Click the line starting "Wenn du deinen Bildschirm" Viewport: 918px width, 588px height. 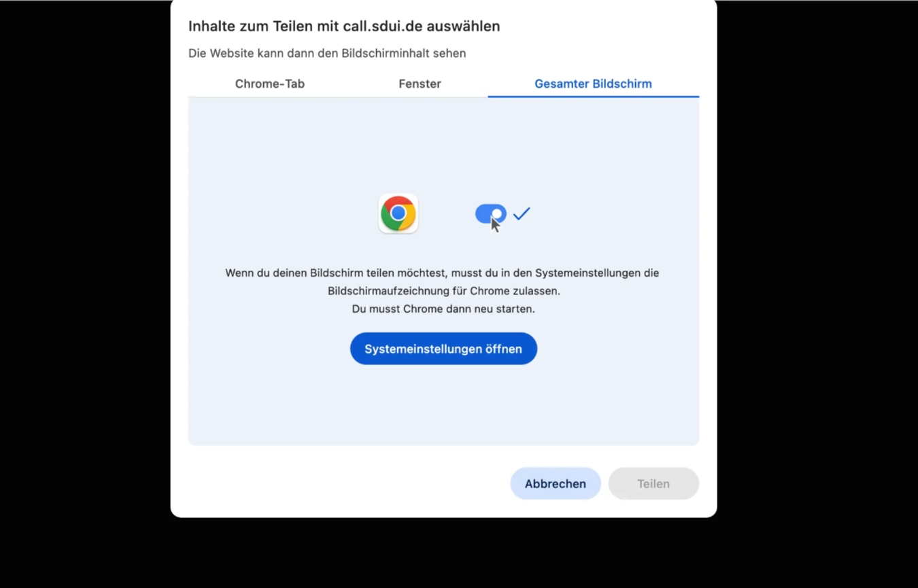point(442,273)
